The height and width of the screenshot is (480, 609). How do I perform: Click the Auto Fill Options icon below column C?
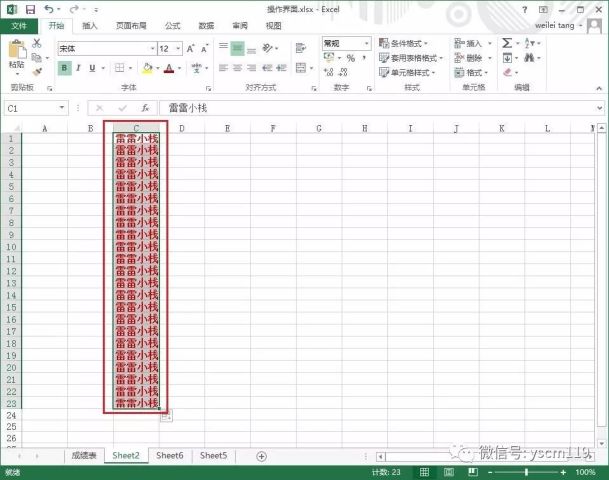[x=166, y=416]
